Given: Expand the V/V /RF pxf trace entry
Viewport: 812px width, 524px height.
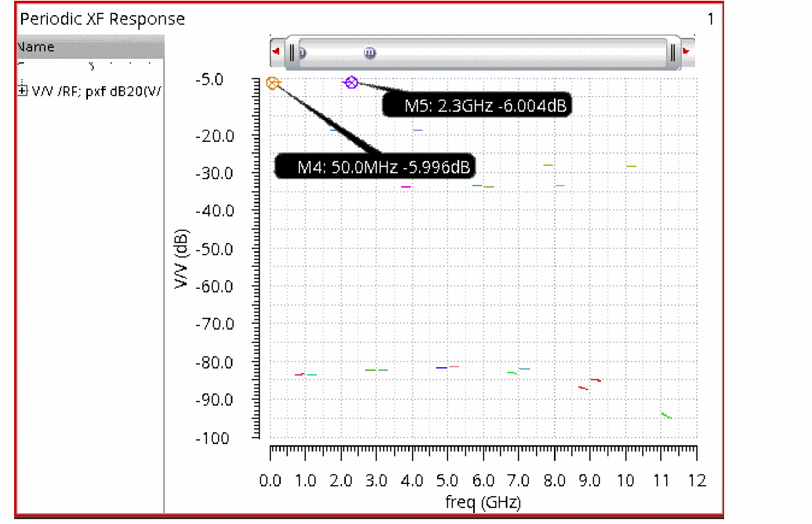Looking at the screenshot, I should coord(22,91).
